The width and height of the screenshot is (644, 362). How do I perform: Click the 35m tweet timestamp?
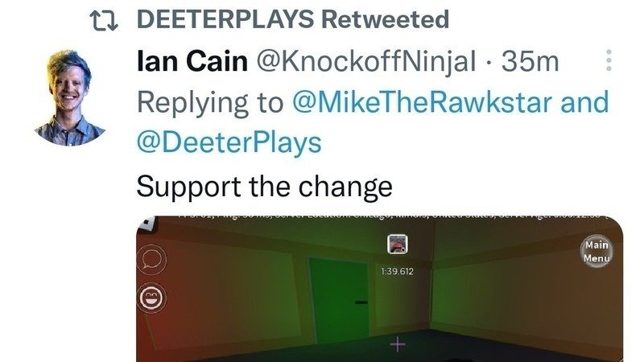point(530,61)
